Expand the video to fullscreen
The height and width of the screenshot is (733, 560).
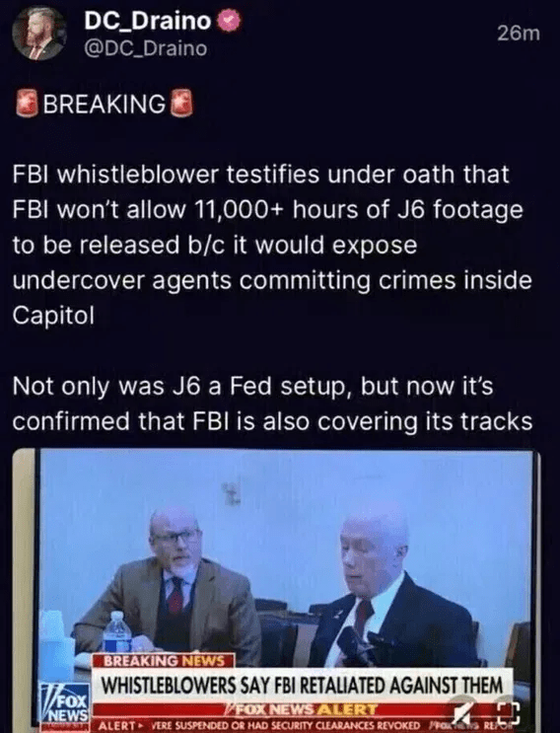(x=507, y=713)
